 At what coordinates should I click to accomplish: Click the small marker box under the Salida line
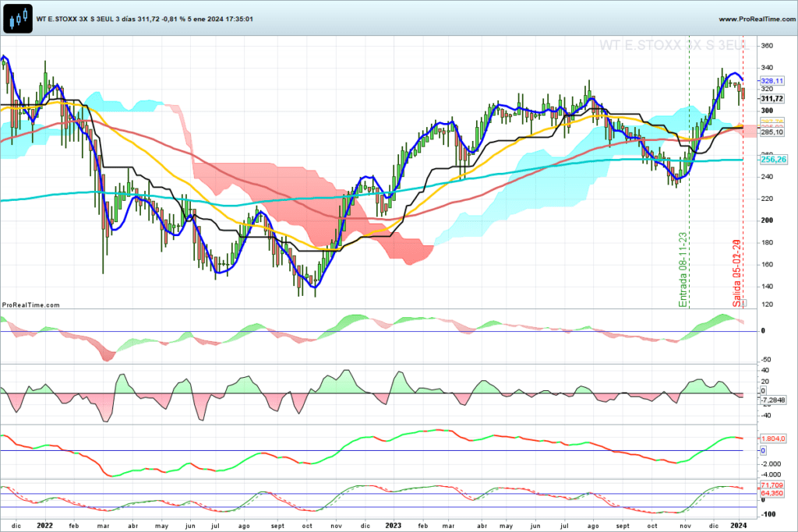(743, 303)
